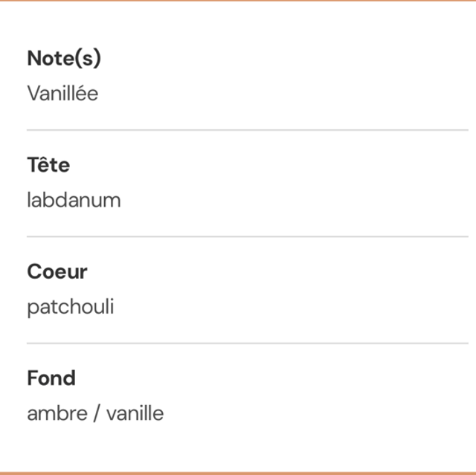Click the divider line below Vanillée
This screenshot has width=476, height=475.
click(x=248, y=130)
